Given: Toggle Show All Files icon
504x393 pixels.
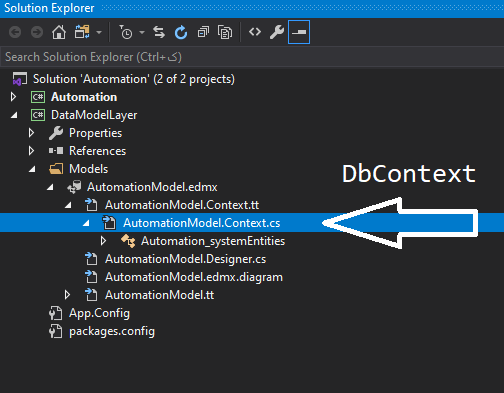Looking at the screenshot, I should 225,32.
